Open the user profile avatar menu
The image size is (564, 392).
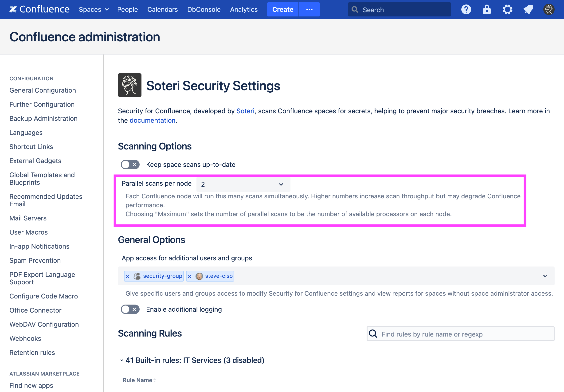pos(548,10)
